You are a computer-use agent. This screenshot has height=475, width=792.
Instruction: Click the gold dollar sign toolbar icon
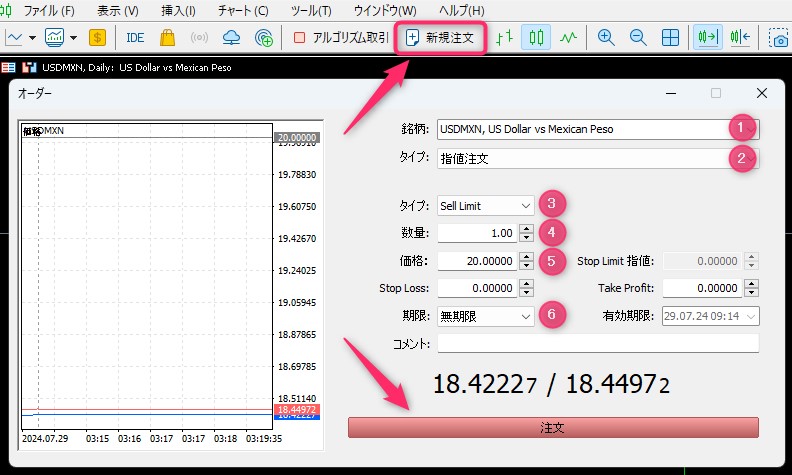tap(97, 37)
